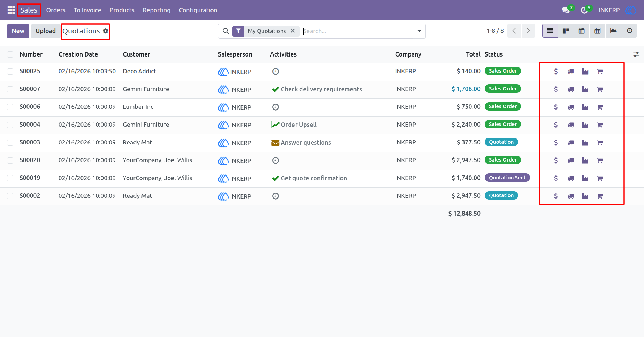Click the truck icon for S00020
Image resolution: width=644 pixels, height=337 pixels.
[570, 161]
